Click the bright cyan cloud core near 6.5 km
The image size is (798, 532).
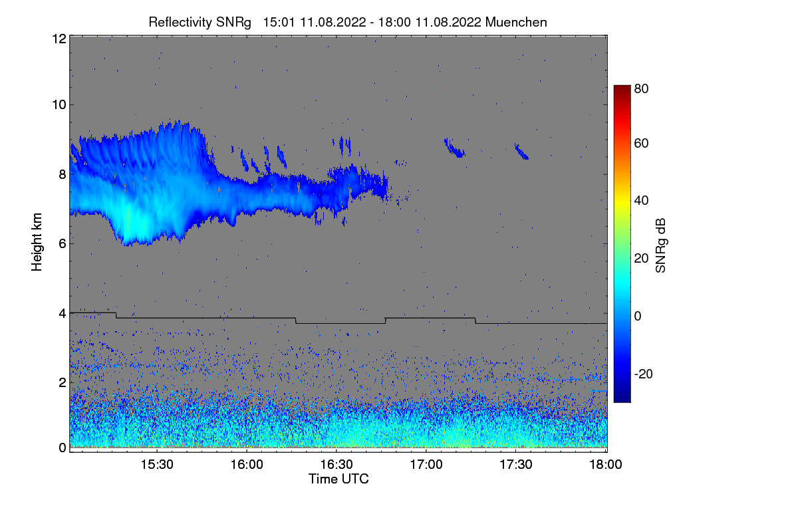coord(136,223)
